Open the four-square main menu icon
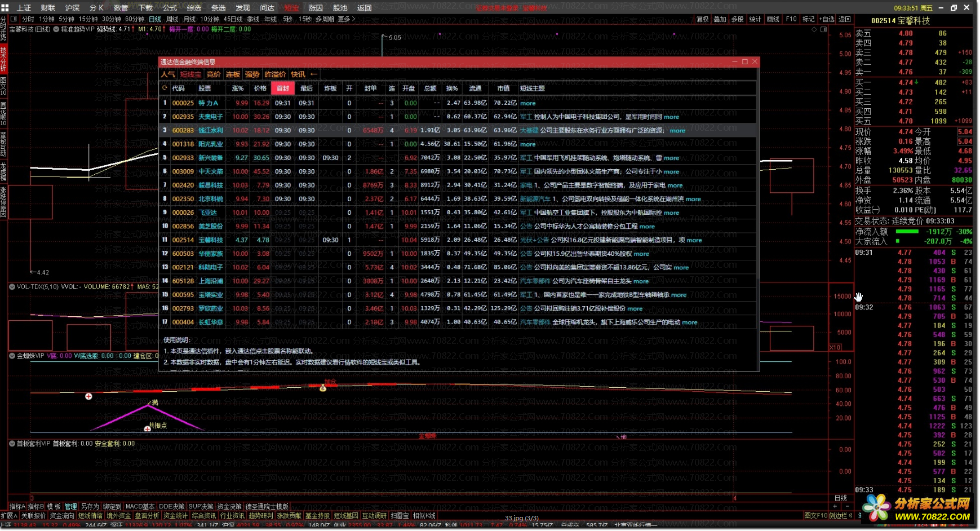The image size is (980, 531). coord(5,8)
